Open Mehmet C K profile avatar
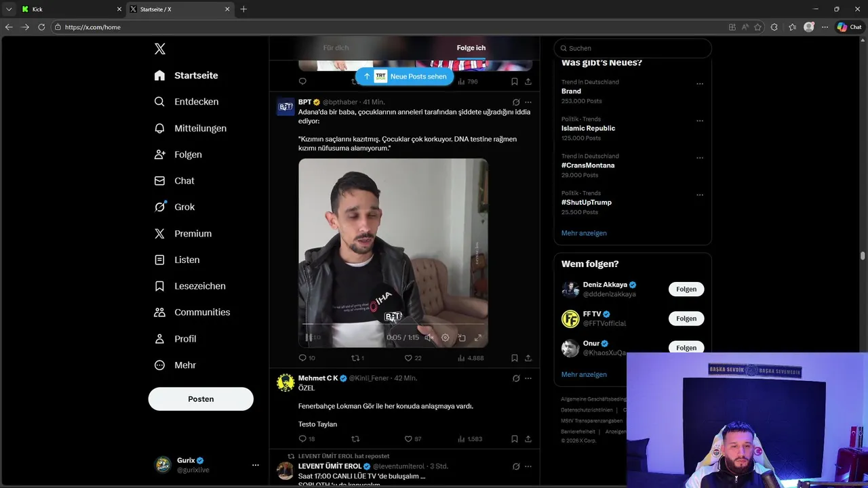 click(285, 382)
